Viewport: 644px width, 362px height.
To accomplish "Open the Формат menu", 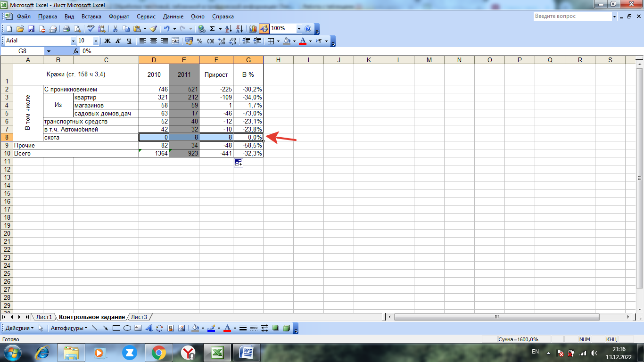I will [119, 16].
